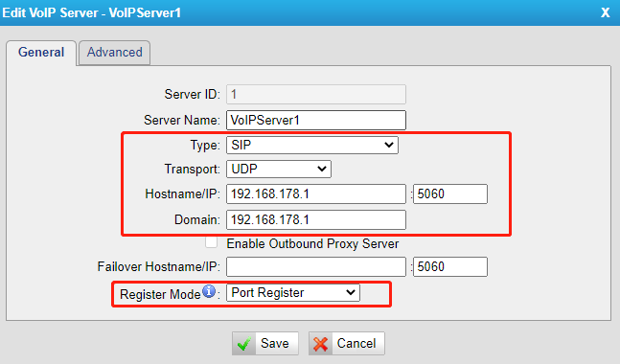Screen dimensions: 620x364
Task: Click the Register Mode info icon
Action: [209, 291]
